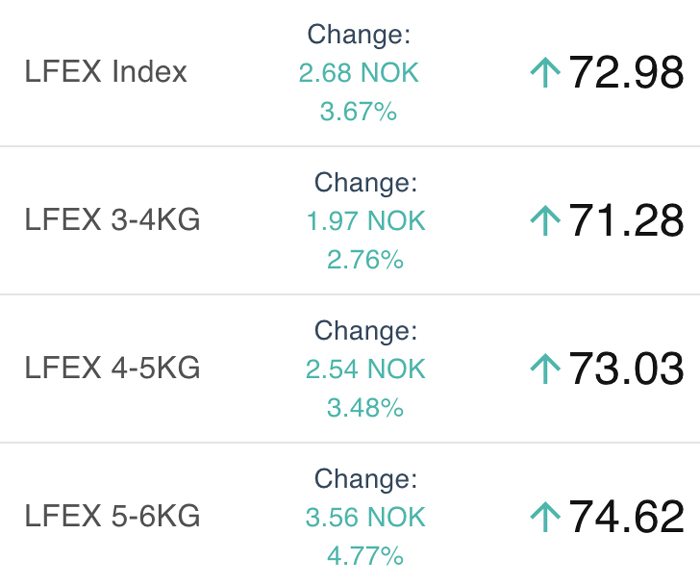700x585 pixels.
Task: Click the up arrow beside 74.62
Action: tap(545, 517)
